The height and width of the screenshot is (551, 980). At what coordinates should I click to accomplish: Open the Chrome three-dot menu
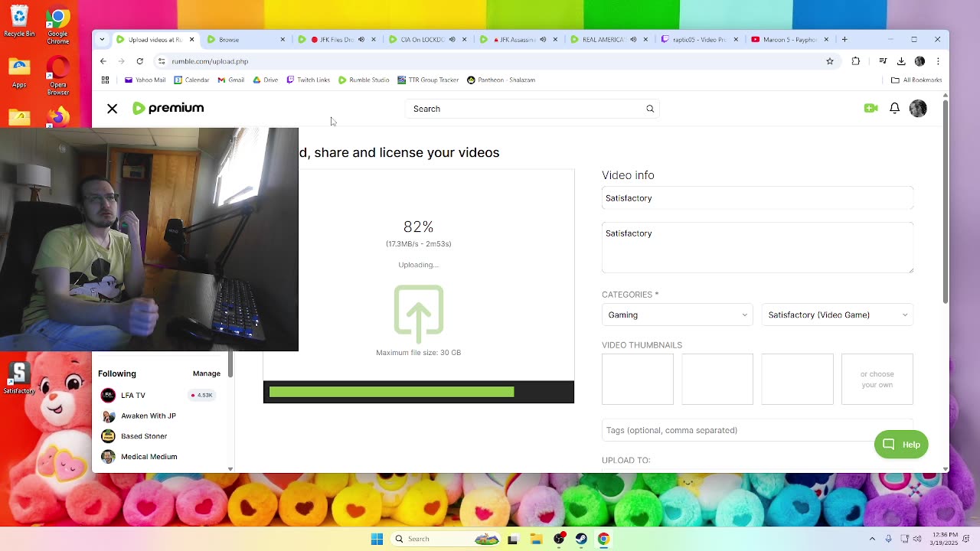938,61
